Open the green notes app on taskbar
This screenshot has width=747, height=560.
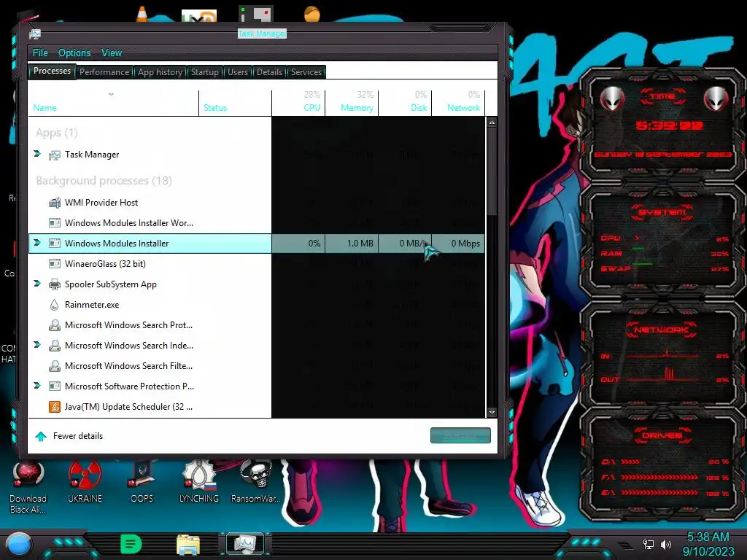131,544
